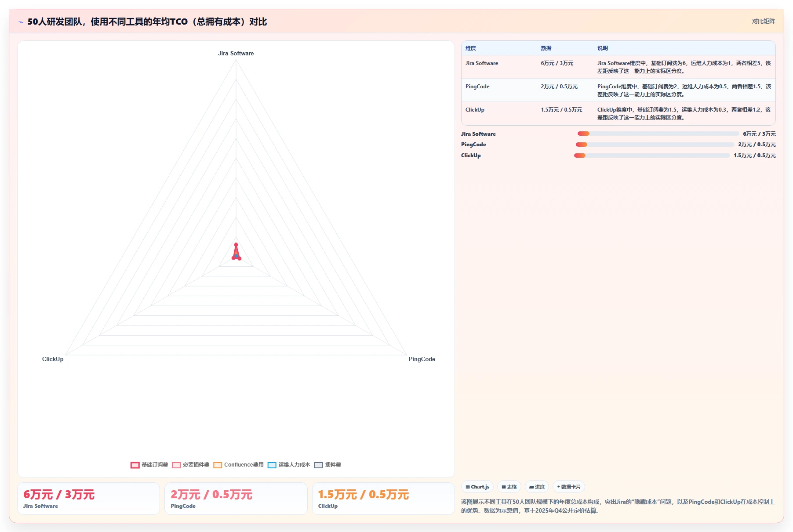This screenshot has height=532, width=793.
Task: Select the PingCode cell in the table
Action: (x=499, y=90)
